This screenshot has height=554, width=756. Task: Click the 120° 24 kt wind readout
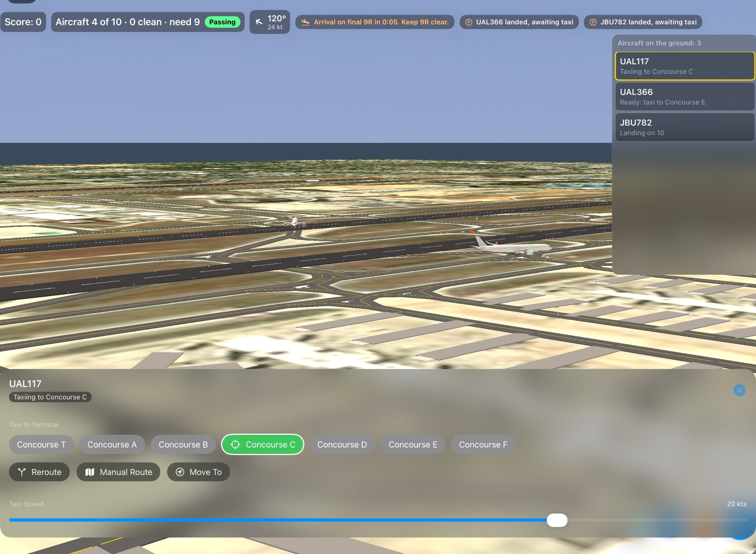[x=270, y=22]
